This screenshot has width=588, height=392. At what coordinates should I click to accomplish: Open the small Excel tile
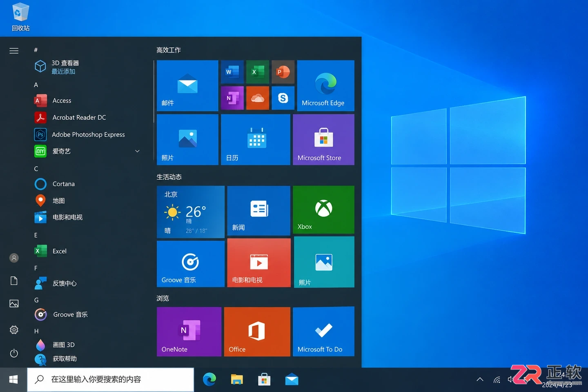258,72
